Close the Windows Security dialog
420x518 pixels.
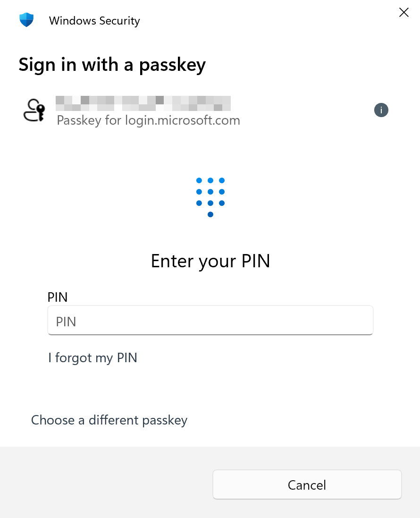tap(404, 13)
